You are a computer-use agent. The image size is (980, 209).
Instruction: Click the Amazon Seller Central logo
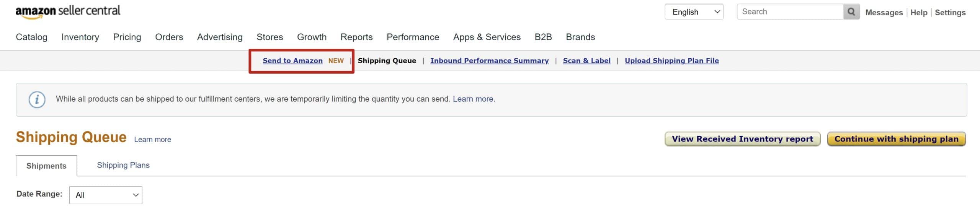click(x=68, y=12)
